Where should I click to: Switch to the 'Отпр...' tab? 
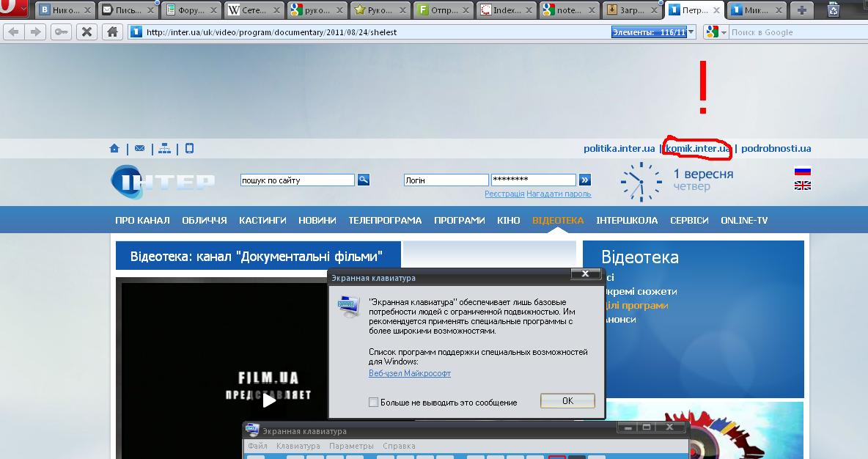(x=444, y=10)
